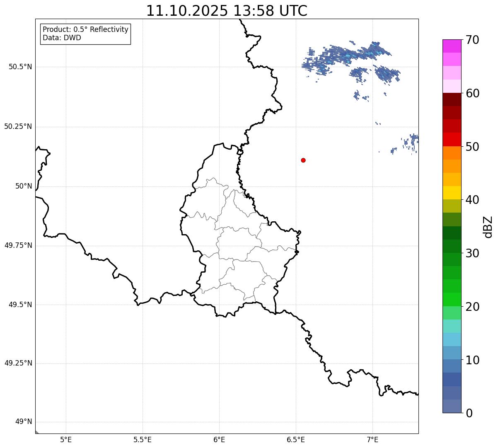
Task: Click the 50.5°N latitude label
Action: [20, 67]
